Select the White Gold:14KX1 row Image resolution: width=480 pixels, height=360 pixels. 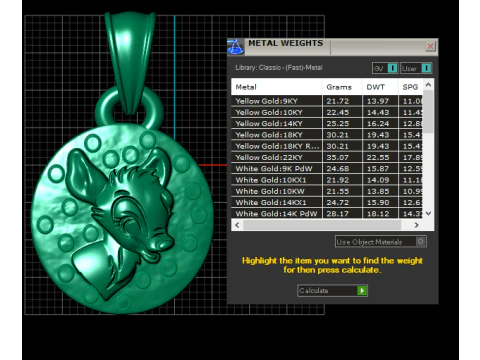click(x=327, y=202)
